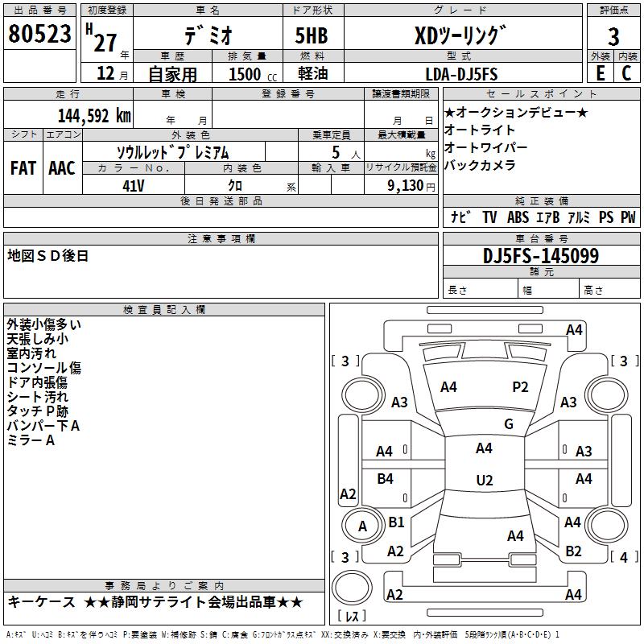Click ★★静岡サテライト会場出品車★★ notice
The height and width of the screenshot is (644, 644).
[x=193, y=602]
